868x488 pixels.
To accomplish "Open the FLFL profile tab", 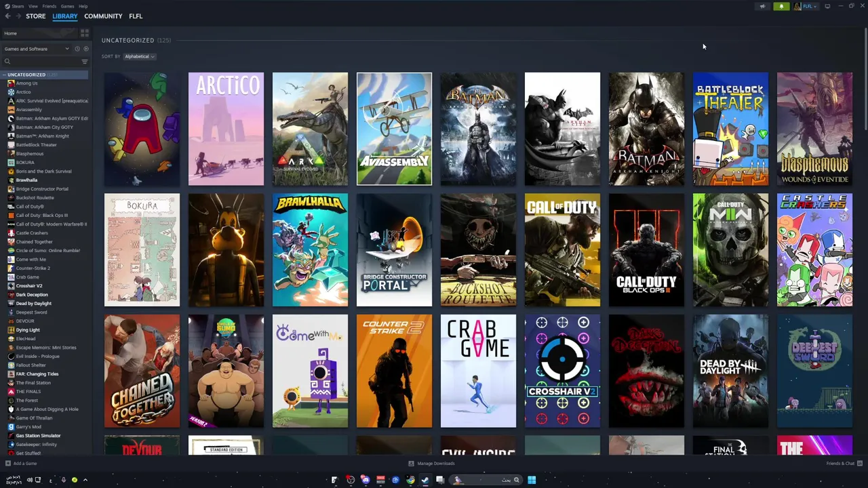I will coord(136,16).
